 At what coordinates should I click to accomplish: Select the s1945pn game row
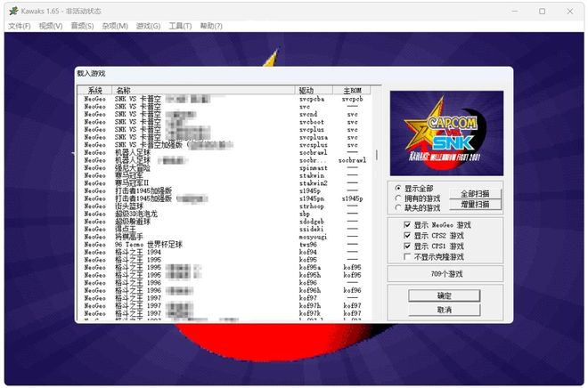click(x=224, y=198)
